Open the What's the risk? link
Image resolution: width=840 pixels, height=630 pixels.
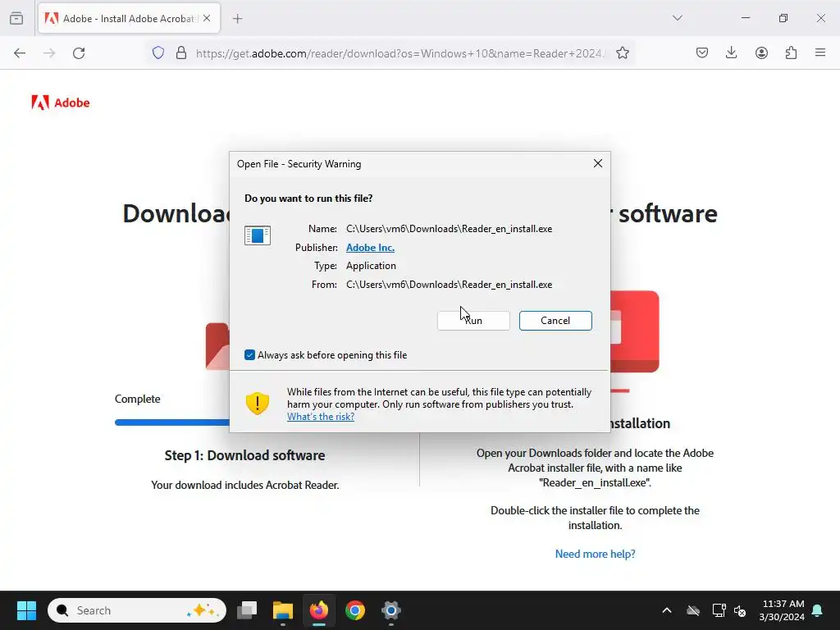pos(321,416)
